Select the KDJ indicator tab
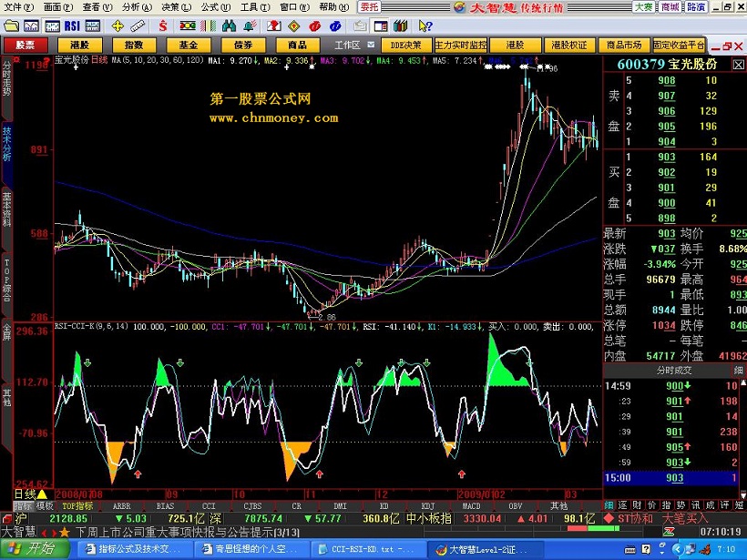 click(428, 505)
